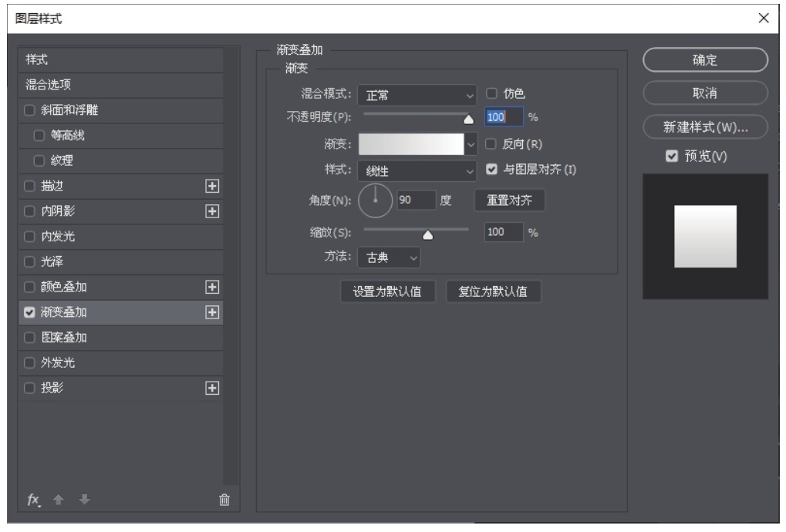Click 不透明度 value field showing 100
The height and width of the screenshot is (532, 786).
pyautogui.click(x=504, y=116)
